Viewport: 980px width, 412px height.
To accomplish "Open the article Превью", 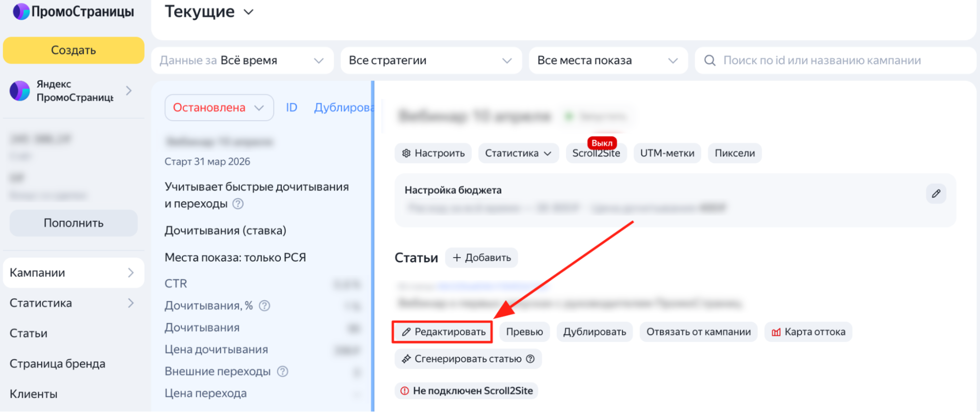I will tap(525, 332).
